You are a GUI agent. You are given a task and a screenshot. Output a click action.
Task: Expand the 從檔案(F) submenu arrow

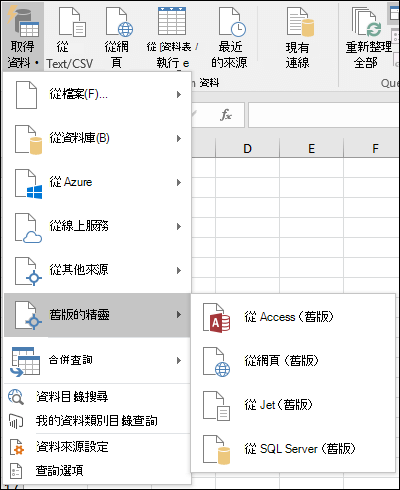click(x=179, y=95)
